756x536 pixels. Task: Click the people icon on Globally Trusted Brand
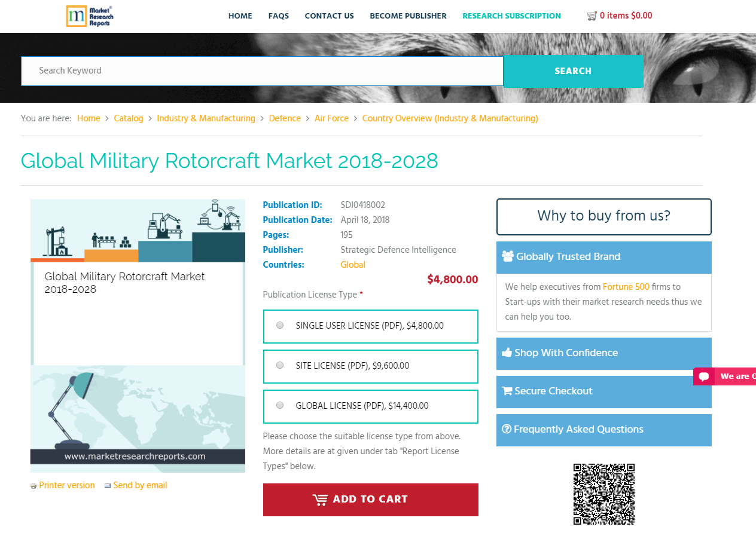(508, 256)
